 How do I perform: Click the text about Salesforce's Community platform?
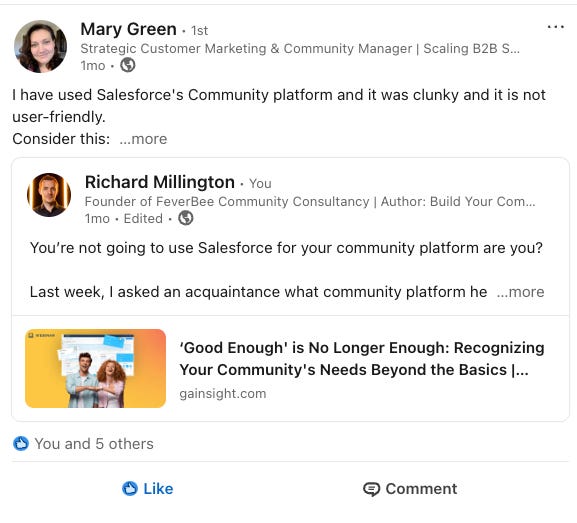click(x=279, y=106)
